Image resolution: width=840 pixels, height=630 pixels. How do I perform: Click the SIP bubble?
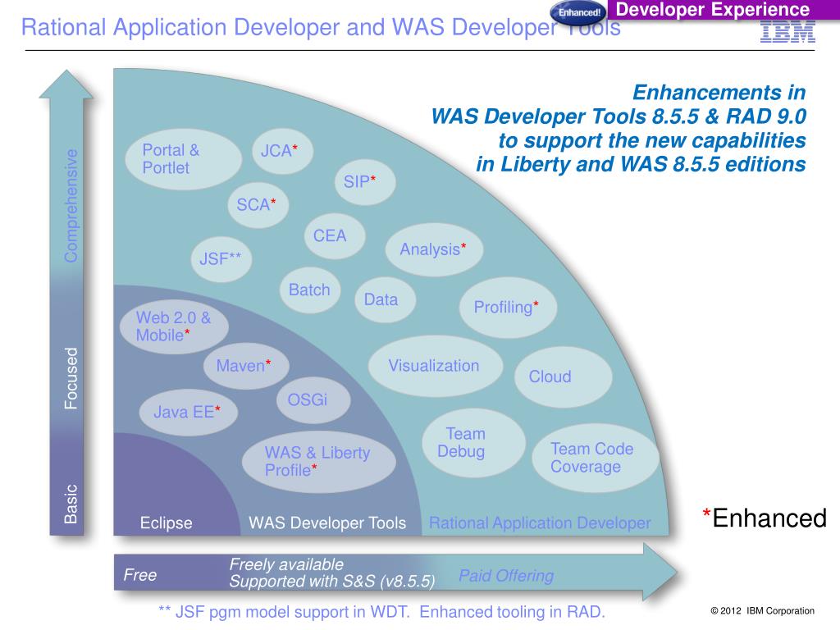[x=365, y=182]
